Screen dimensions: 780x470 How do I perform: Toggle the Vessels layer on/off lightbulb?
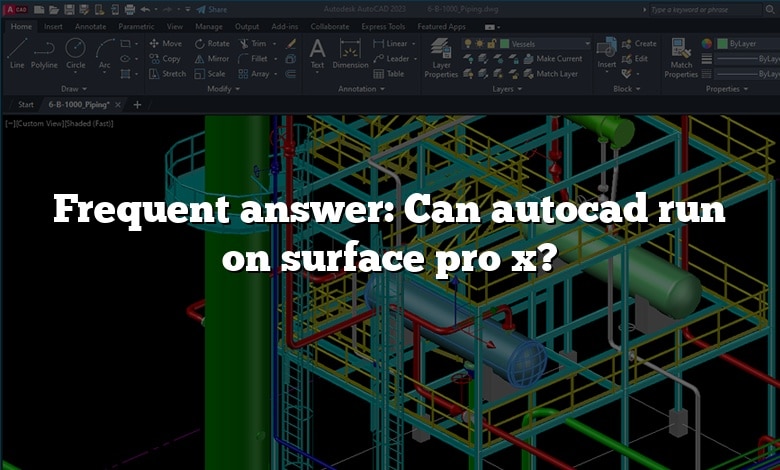coord(468,44)
